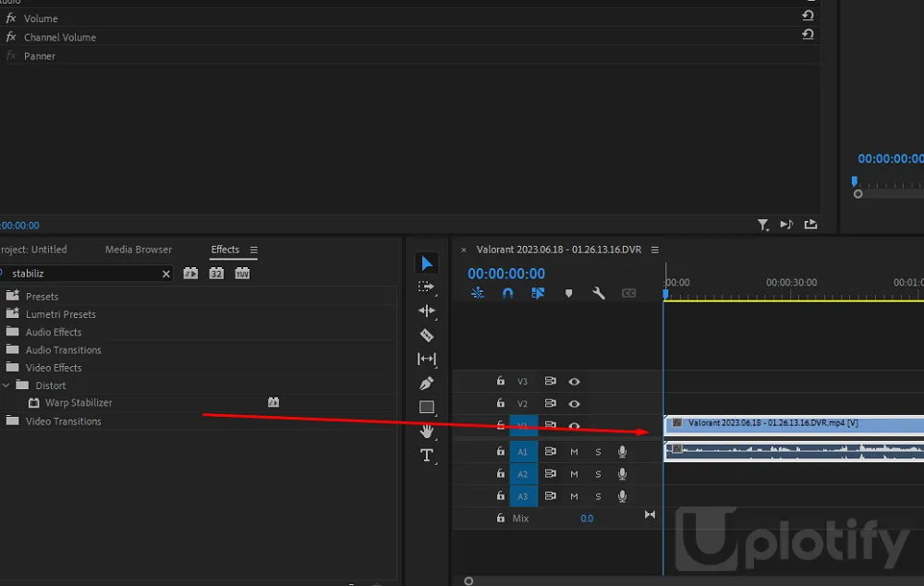This screenshot has width=924, height=586.
Task: Click the export frame icon in Effect Controls
Action: (x=811, y=225)
